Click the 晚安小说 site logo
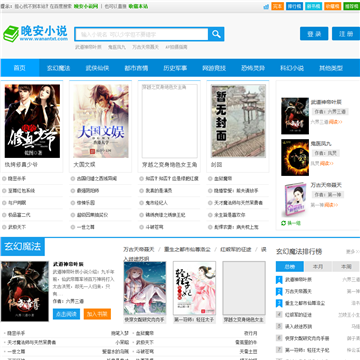The image size is (360, 360). 35,33
